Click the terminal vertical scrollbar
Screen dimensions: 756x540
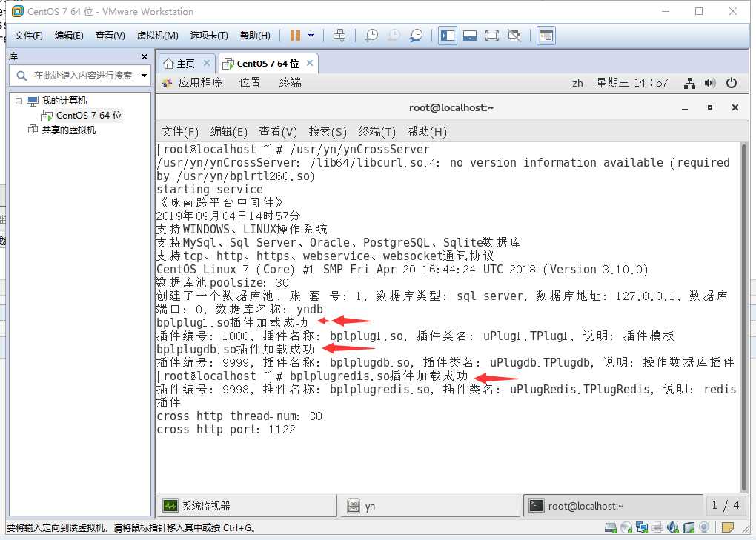pos(744,316)
